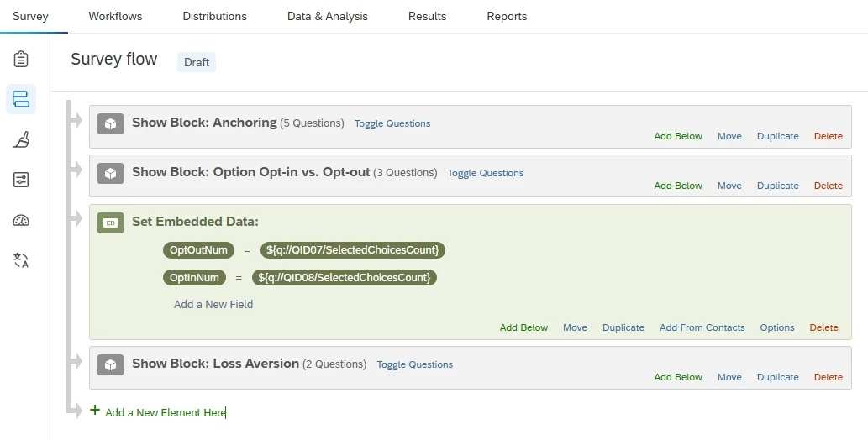The image size is (868, 440).
Task: Toggle Questions for the Anchoring block
Action: (x=392, y=123)
